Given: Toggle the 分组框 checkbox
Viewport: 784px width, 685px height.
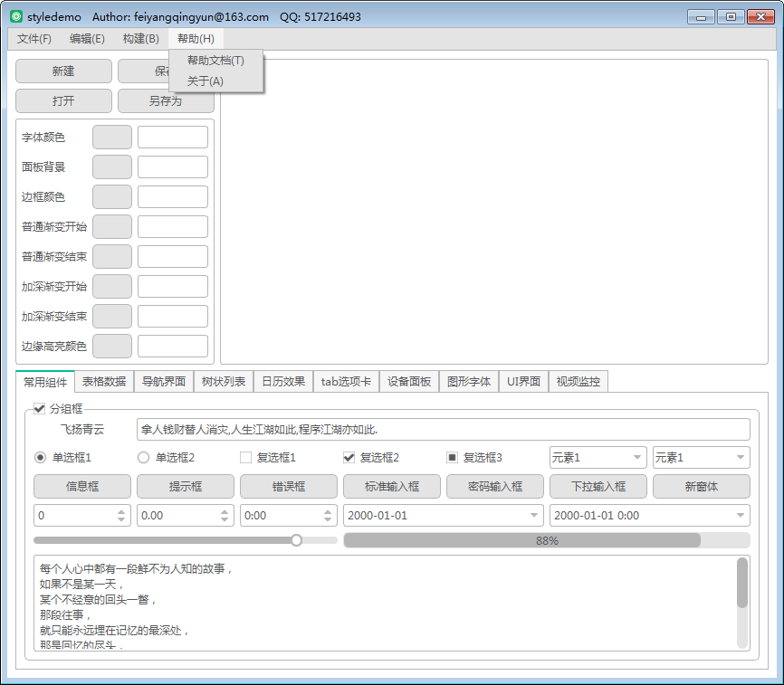Looking at the screenshot, I should coord(40,409).
